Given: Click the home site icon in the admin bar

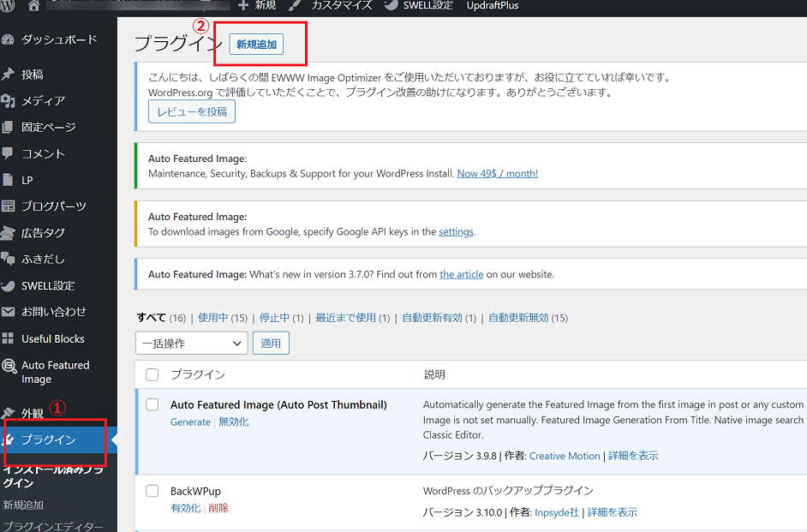Looking at the screenshot, I should click(34, 6).
